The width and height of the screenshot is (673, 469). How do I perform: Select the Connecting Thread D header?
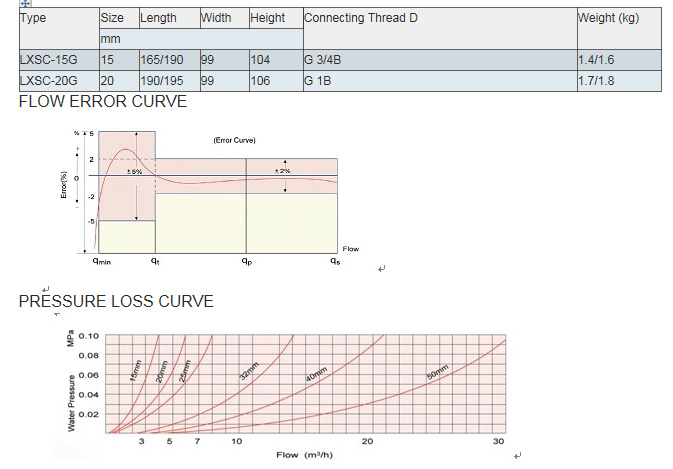point(361,18)
